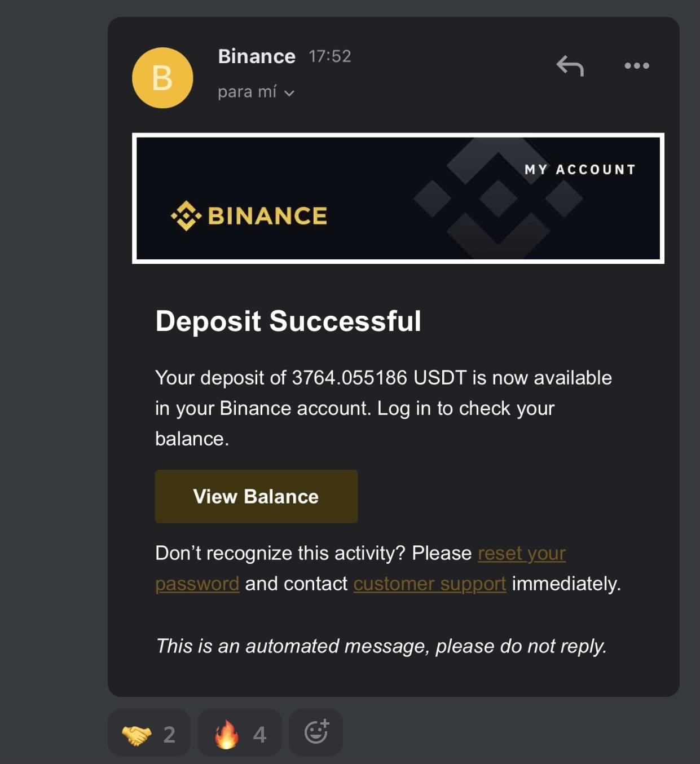Expand the 'para mí' recipient details
This screenshot has height=764, width=700.
pyautogui.click(x=256, y=92)
